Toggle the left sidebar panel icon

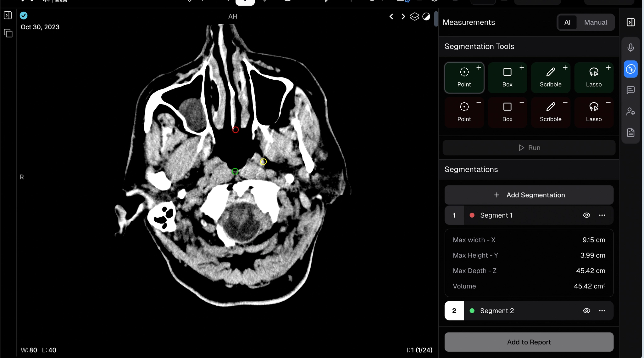pos(8,15)
